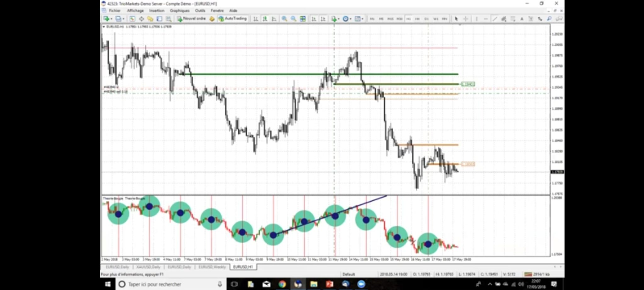Viewport: 644px width, 290px height.
Task: Click the triangle beside the EURUSD,H1 chart title
Action: click(x=104, y=27)
